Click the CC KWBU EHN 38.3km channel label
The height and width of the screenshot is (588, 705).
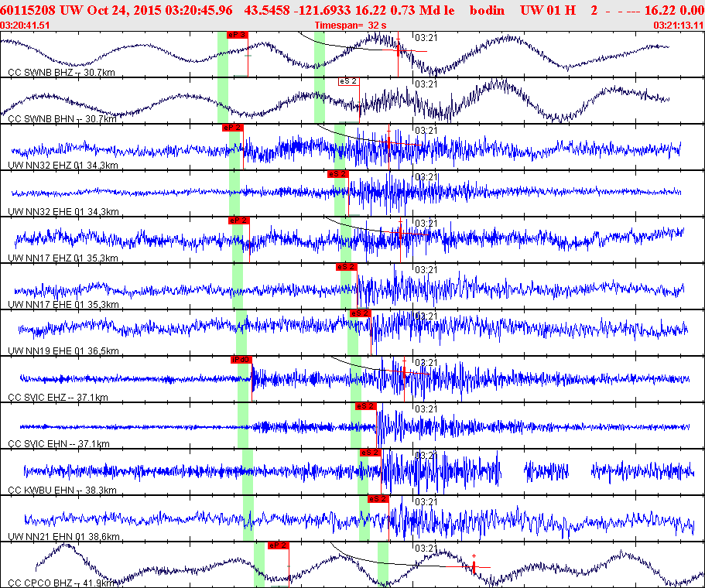pos(62,491)
